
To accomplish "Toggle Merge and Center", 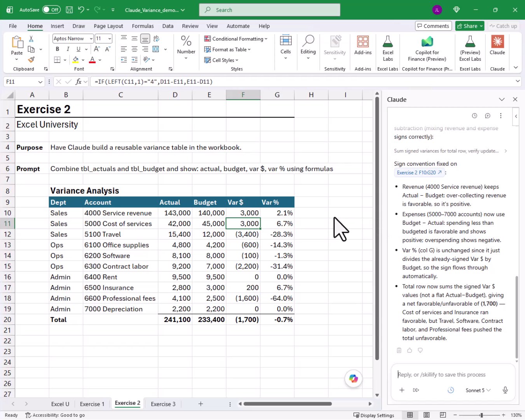I will point(156,49).
